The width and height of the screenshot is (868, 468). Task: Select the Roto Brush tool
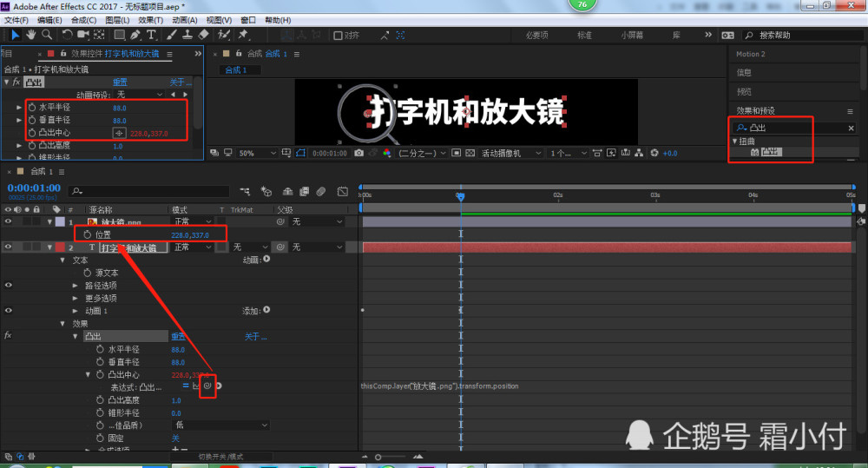tap(224, 35)
